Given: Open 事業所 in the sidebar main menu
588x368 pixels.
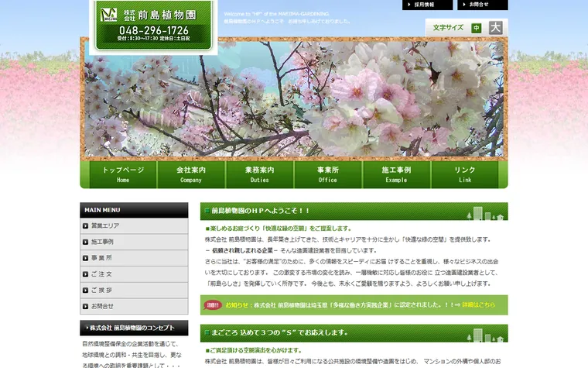Looking at the screenshot, I should (134, 258).
